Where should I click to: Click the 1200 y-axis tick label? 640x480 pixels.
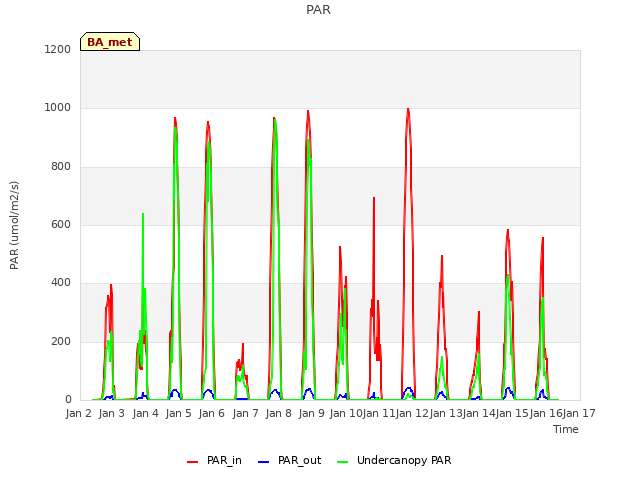[58, 49]
